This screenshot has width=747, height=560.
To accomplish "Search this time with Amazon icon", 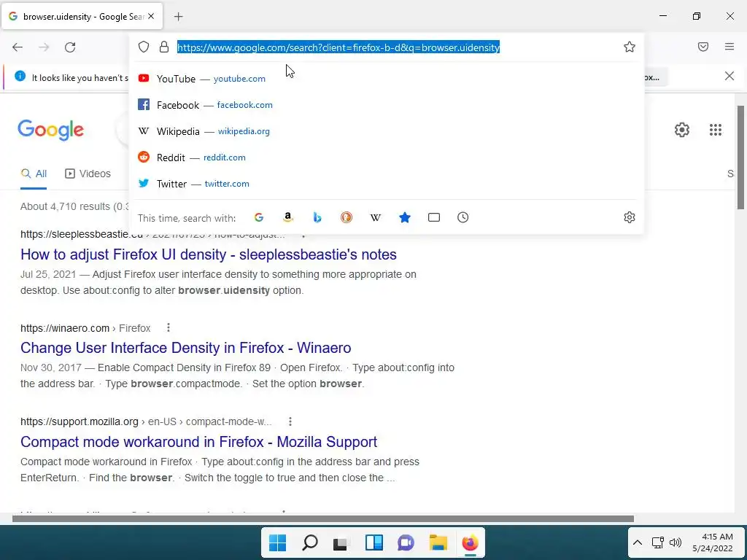I will (287, 217).
